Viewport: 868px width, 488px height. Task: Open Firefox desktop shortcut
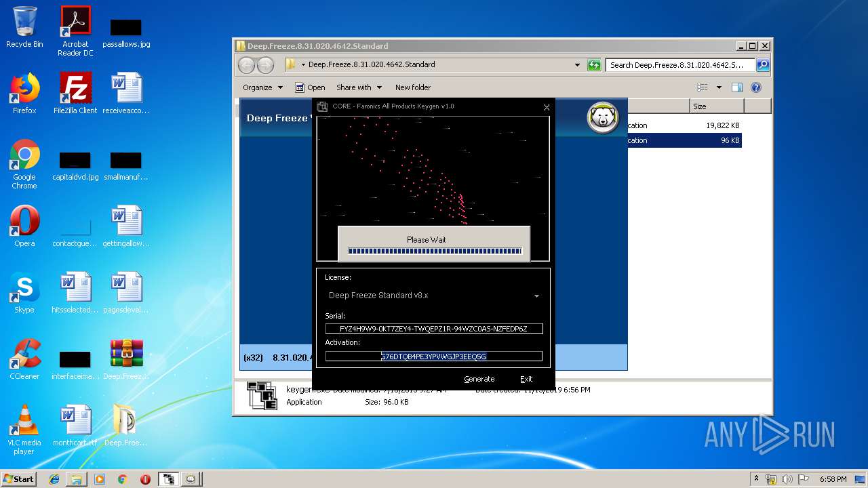click(x=24, y=94)
